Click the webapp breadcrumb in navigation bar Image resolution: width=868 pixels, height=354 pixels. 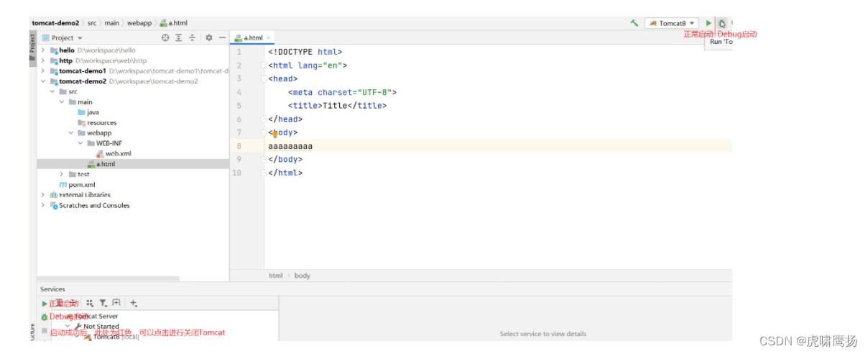pyautogui.click(x=139, y=23)
